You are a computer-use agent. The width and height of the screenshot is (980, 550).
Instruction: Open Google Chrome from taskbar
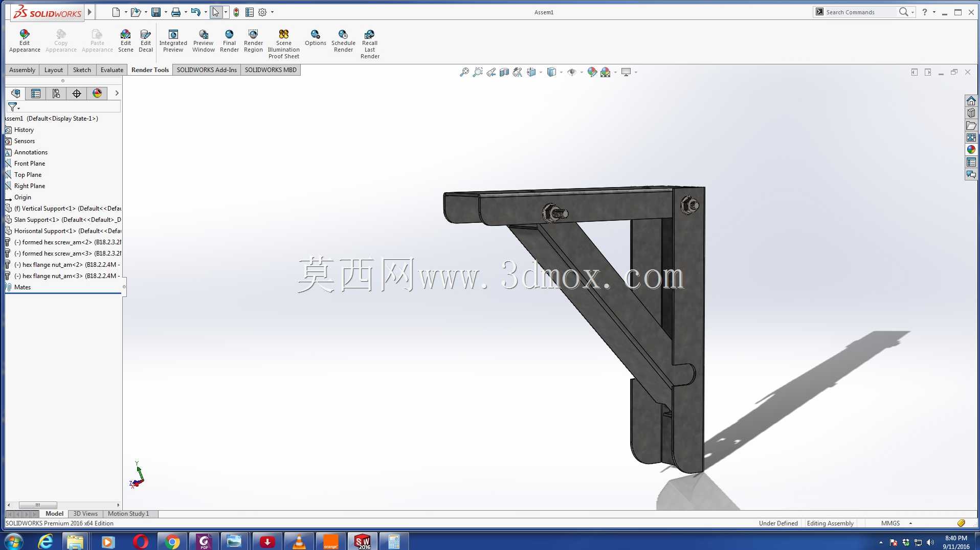(x=172, y=542)
